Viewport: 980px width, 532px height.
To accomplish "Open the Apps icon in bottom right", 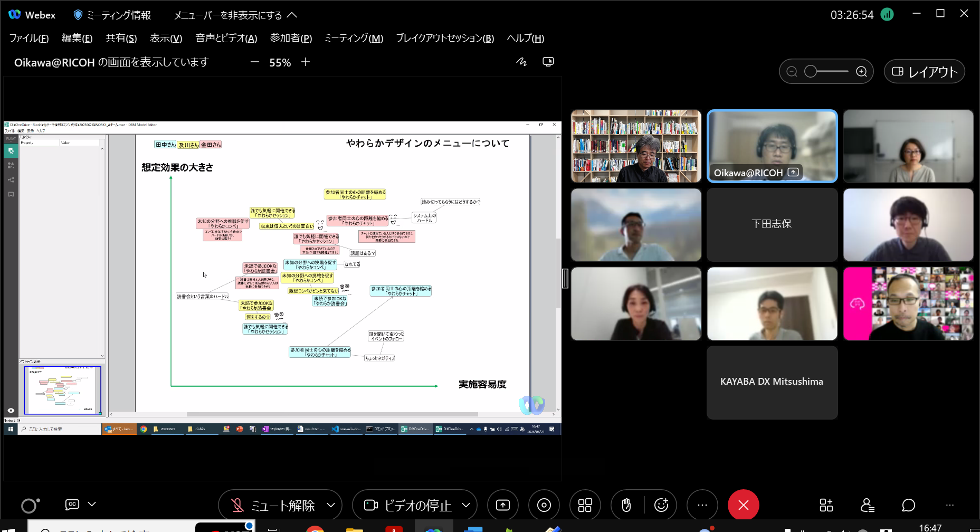I will 826,505.
